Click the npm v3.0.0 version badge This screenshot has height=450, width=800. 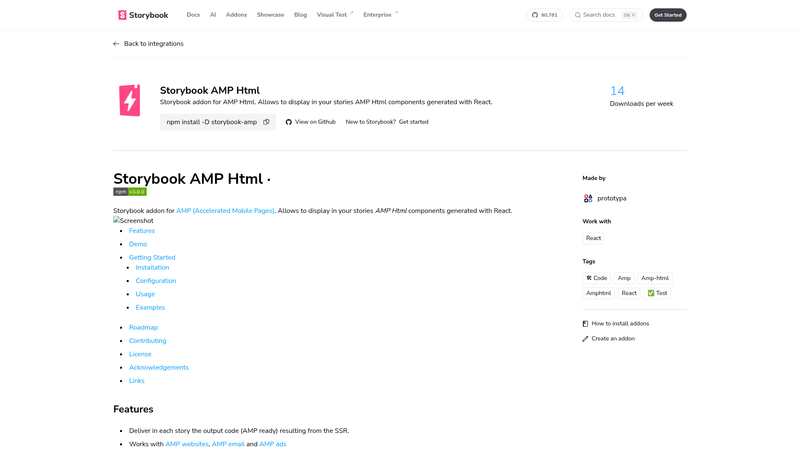pyautogui.click(x=130, y=192)
